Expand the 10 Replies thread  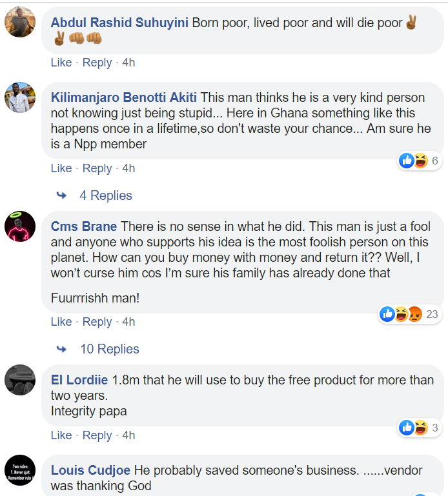109,349
